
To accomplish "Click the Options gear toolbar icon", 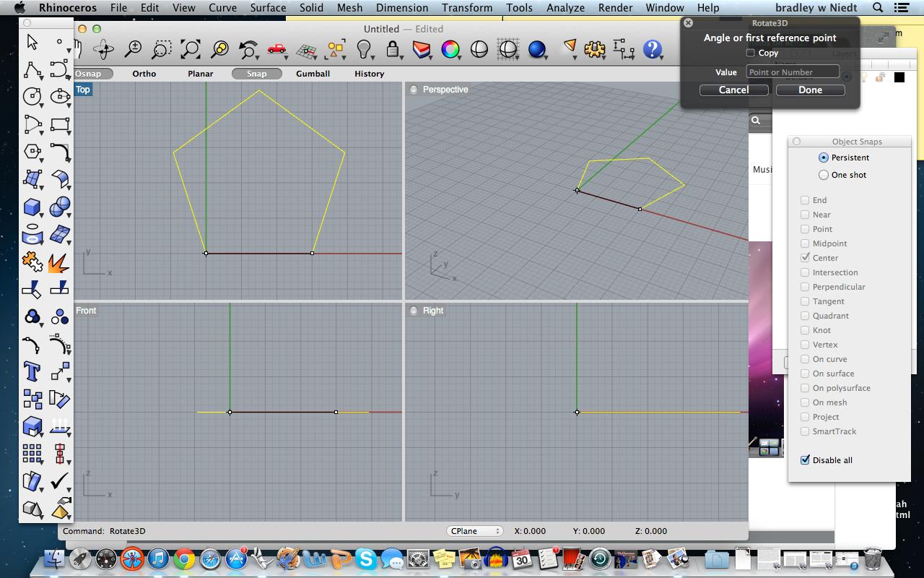I will (x=594, y=49).
